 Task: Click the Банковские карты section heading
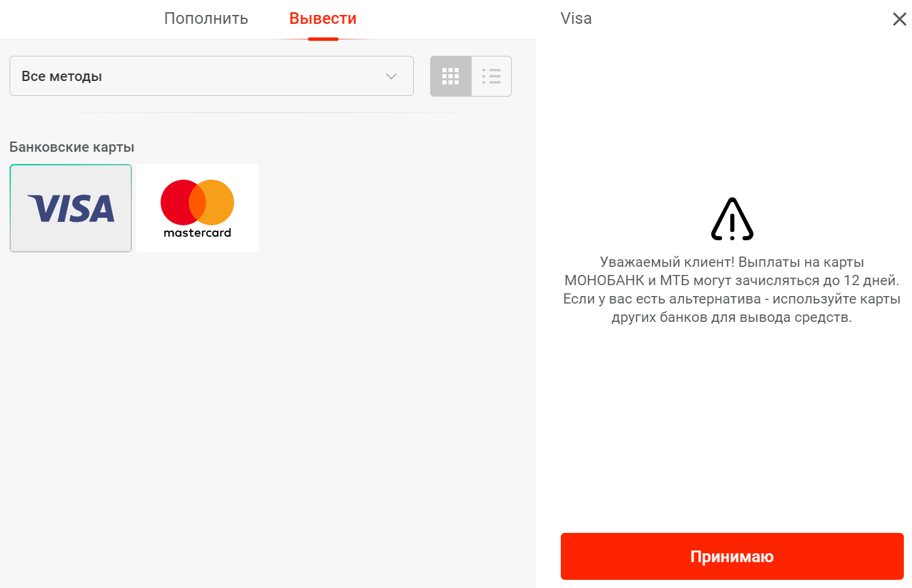72,147
